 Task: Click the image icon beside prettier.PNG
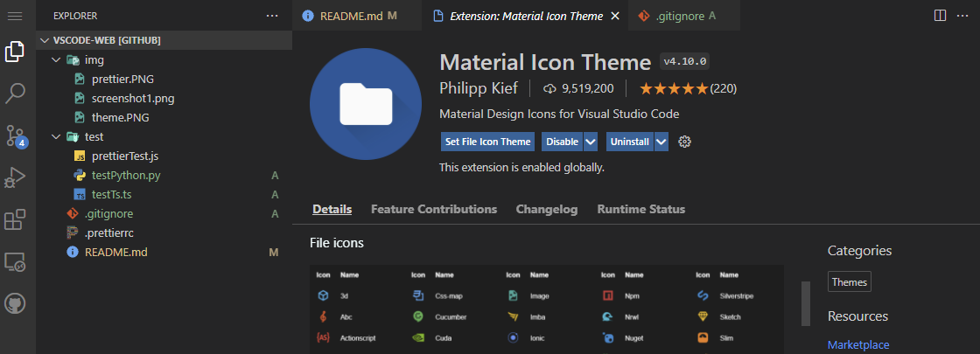click(79, 80)
